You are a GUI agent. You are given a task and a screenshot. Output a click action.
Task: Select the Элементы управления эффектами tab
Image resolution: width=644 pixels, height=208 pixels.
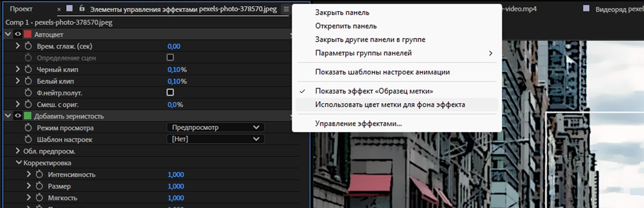(x=184, y=10)
